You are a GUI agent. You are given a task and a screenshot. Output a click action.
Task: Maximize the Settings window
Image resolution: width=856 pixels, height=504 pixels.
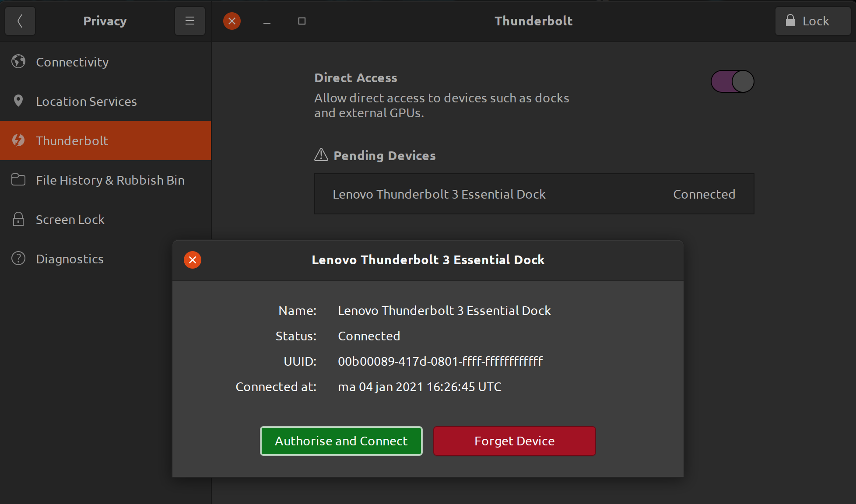pyautogui.click(x=302, y=21)
